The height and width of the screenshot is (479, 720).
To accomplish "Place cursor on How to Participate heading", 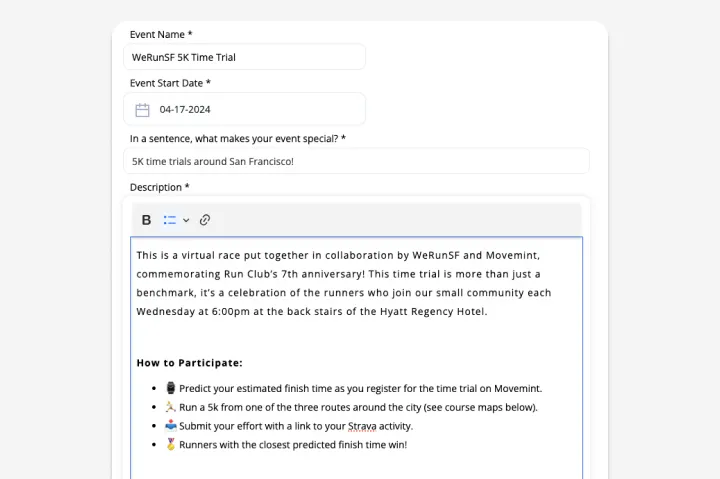I will pyautogui.click(x=190, y=363).
